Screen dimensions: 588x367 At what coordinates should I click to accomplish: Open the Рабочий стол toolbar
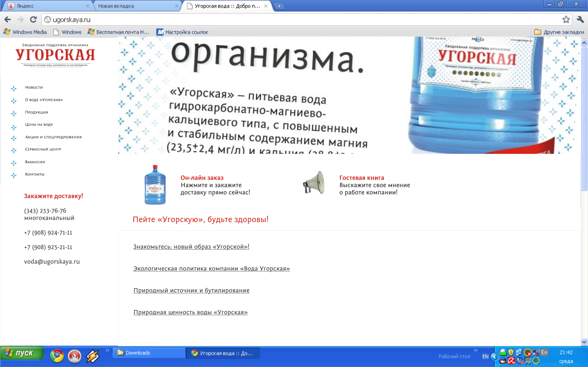(454, 357)
